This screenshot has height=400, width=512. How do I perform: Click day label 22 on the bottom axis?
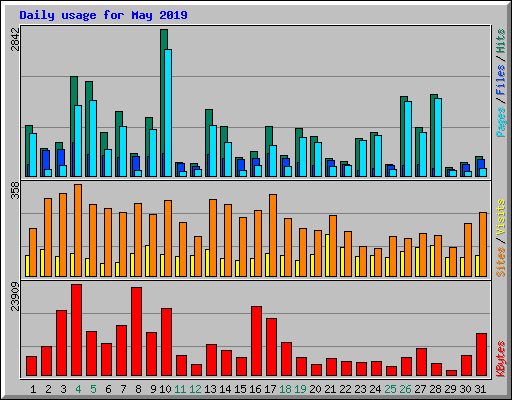(345, 389)
